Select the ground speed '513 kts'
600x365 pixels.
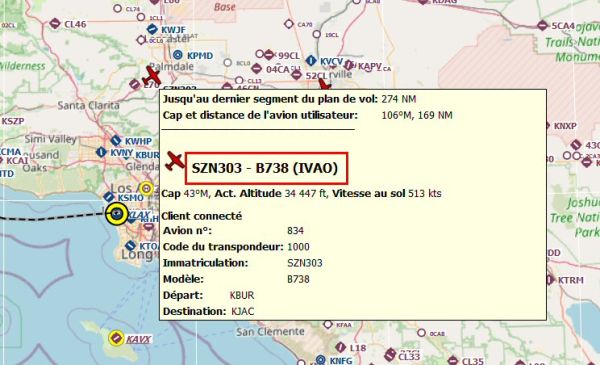coord(425,194)
